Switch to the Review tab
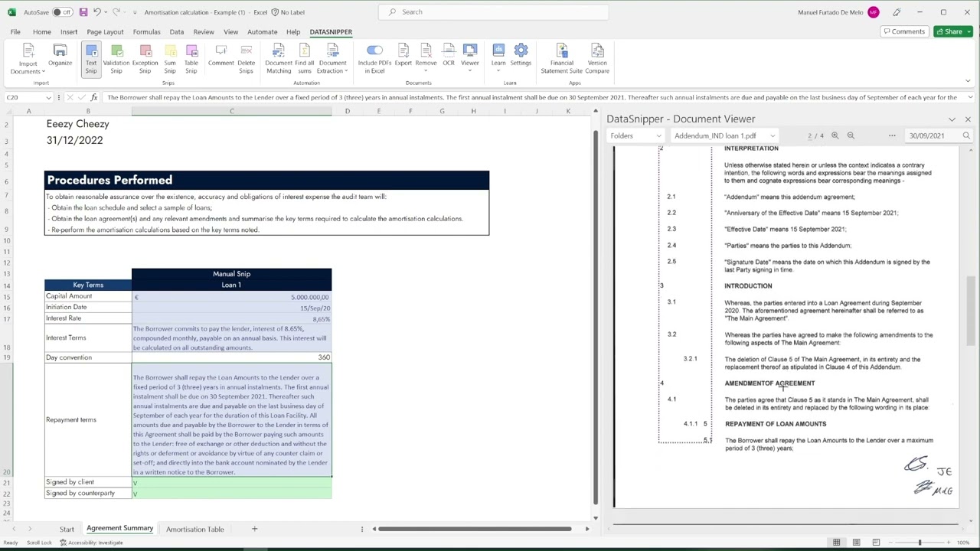This screenshot has height=551, width=980. click(x=204, y=31)
